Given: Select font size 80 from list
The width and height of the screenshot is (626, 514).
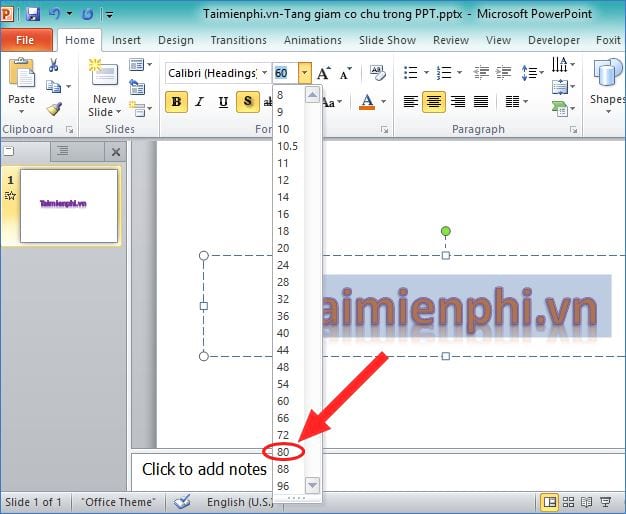Looking at the screenshot, I should point(283,452).
